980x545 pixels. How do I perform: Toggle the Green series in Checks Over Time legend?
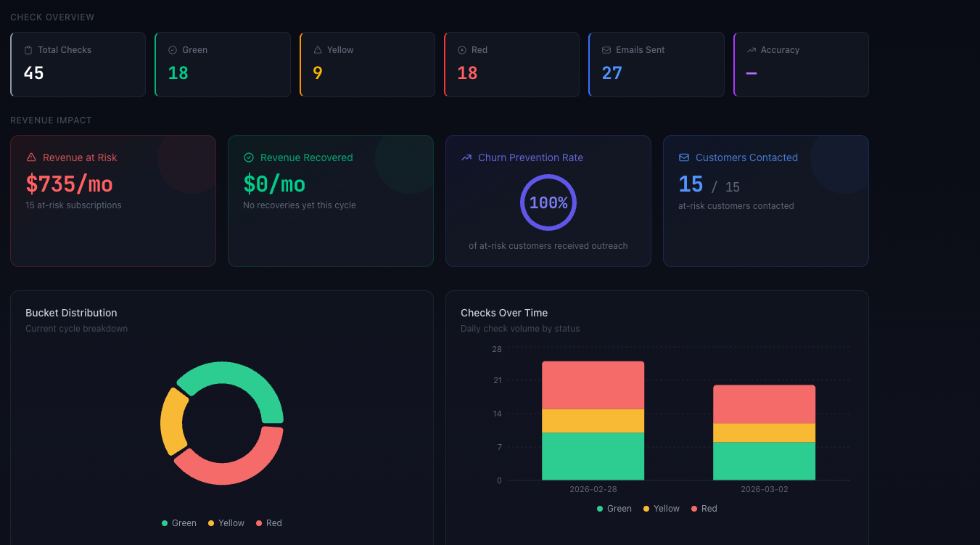click(x=614, y=508)
